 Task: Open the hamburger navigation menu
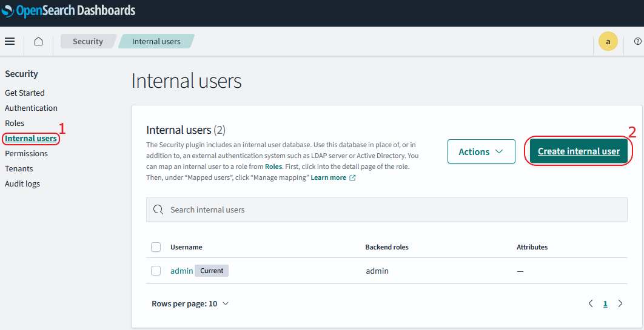pyautogui.click(x=10, y=41)
